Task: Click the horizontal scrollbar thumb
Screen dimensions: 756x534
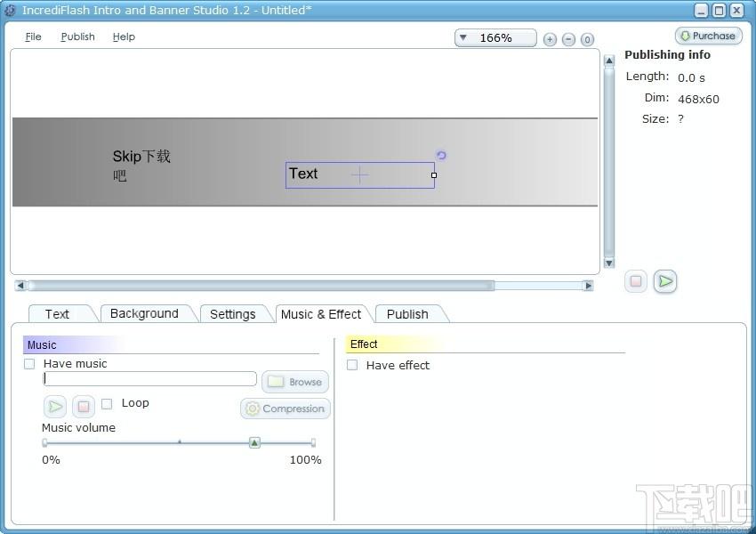Action: [261, 286]
